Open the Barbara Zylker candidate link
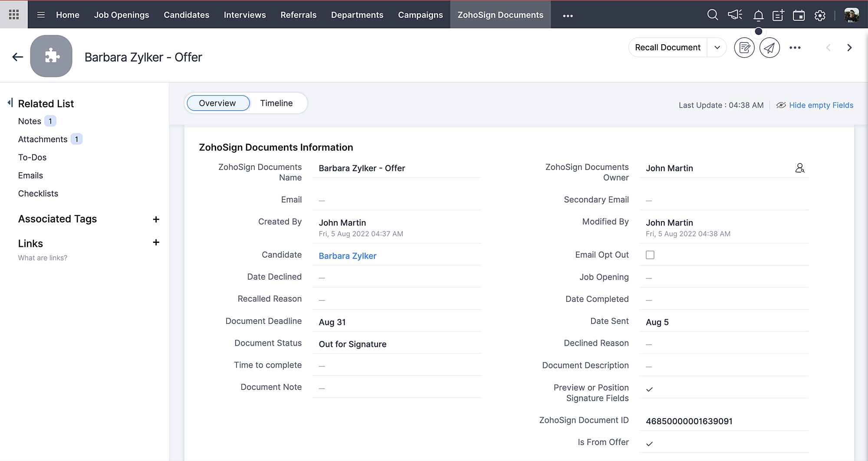Screen dimensions: 868x461 [347, 256]
